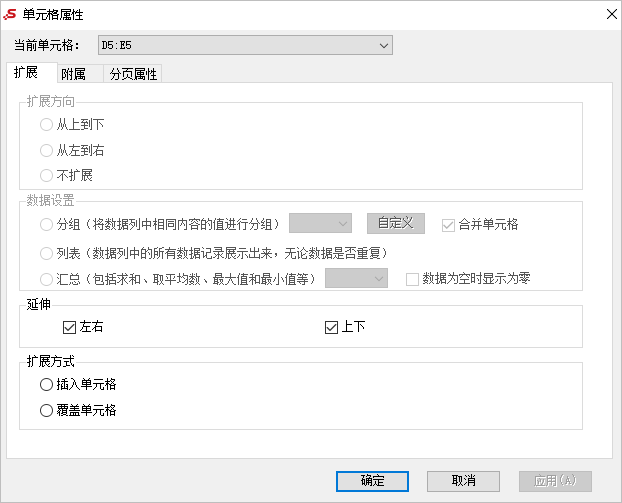This screenshot has width=622, height=503.
Task: Click the 自定义 button
Action: tap(395, 223)
